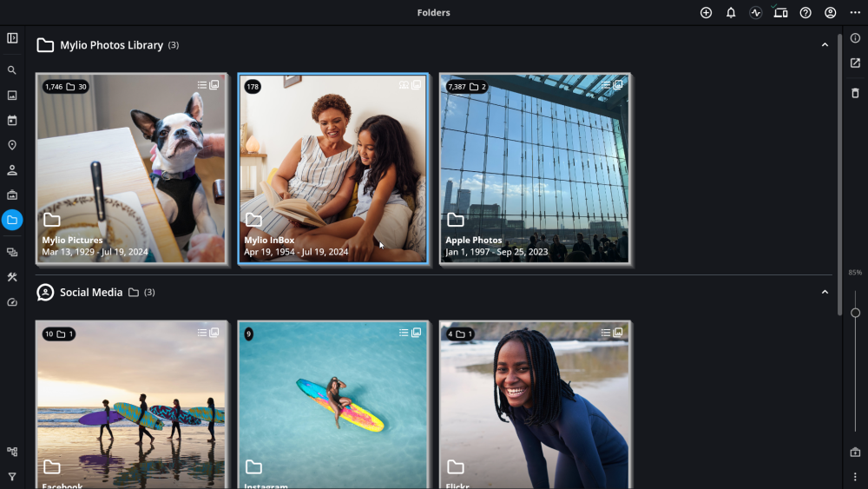This screenshot has width=868, height=489.
Task: Click the "Mylio Pictures" folder name label
Action: [x=73, y=241]
